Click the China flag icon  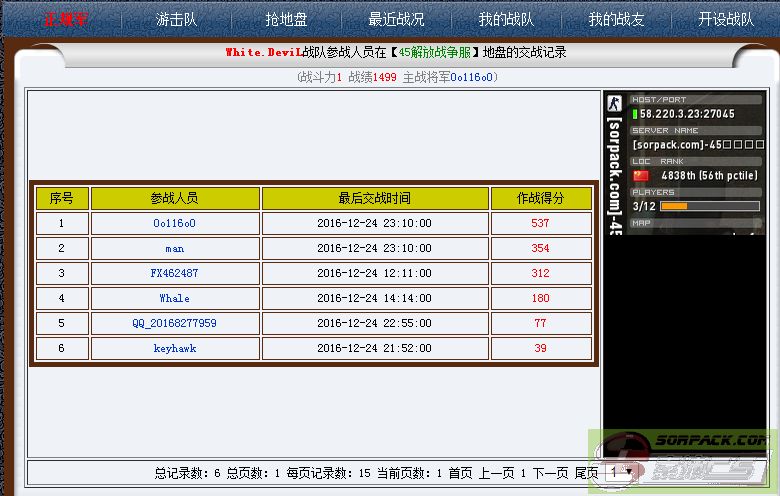[x=641, y=176]
